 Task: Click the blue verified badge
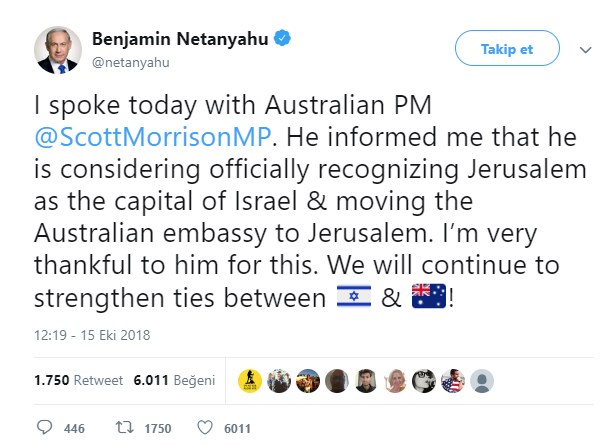pyautogui.click(x=283, y=39)
